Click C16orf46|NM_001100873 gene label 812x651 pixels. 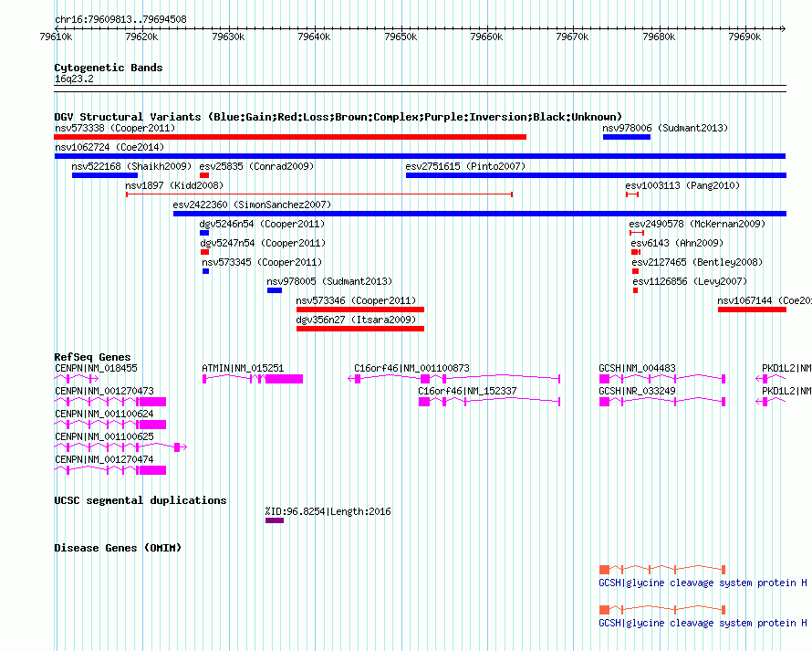click(411, 368)
